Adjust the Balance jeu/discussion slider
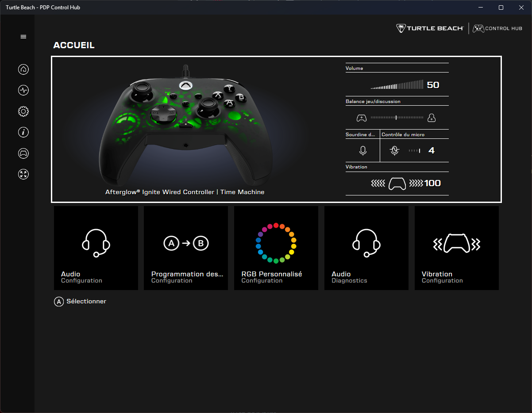532x413 pixels. [x=396, y=117]
